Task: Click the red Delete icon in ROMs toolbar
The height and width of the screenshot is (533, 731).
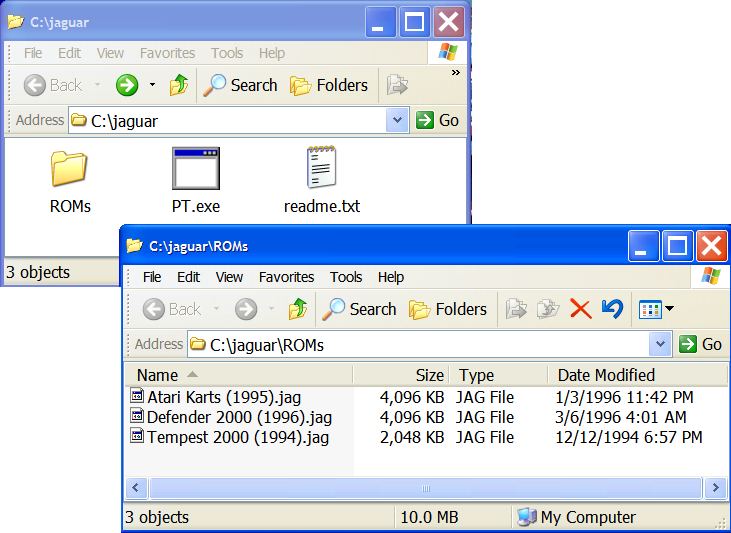Action: click(x=580, y=309)
